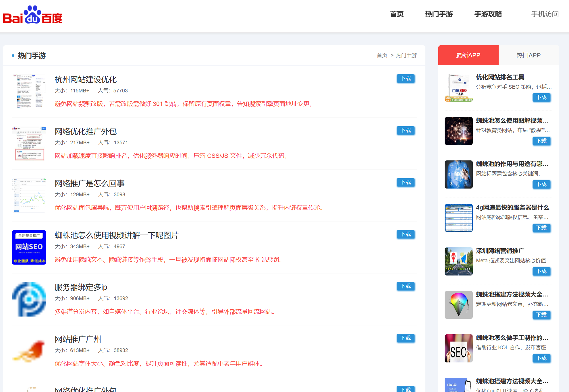Open the 网络推广是怎么回事 article link
The width and height of the screenshot is (569, 392).
(90, 183)
